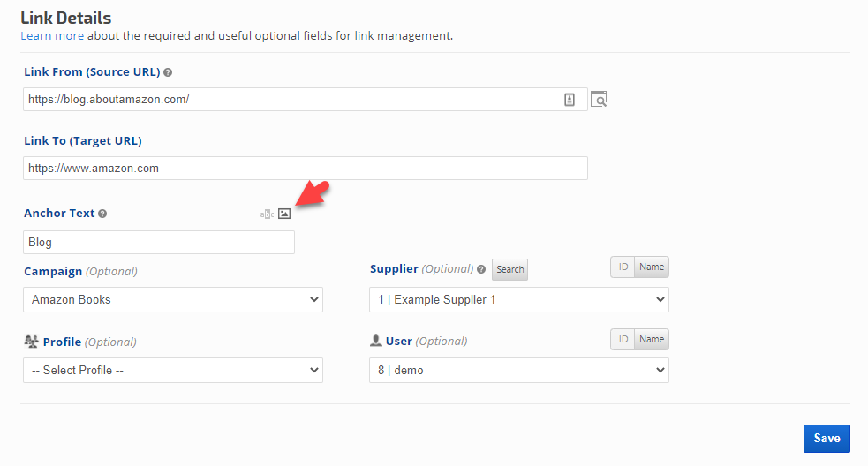Image resolution: width=868 pixels, height=466 pixels.
Task: Open the Select Profile dropdown
Action: tap(173, 370)
